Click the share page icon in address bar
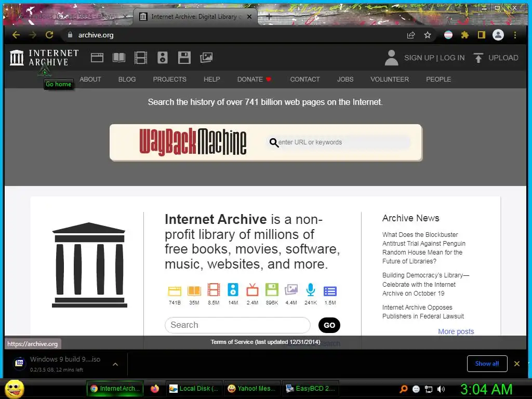 click(x=411, y=35)
